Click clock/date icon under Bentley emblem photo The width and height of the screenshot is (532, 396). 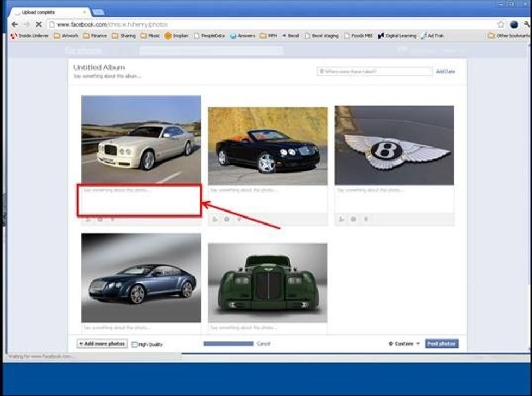click(x=353, y=219)
